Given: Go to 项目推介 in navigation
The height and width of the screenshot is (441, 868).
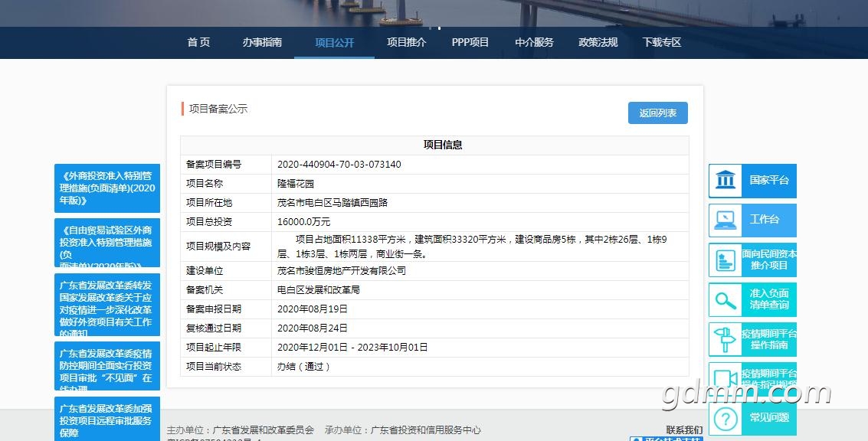Looking at the screenshot, I should click(x=406, y=42).
